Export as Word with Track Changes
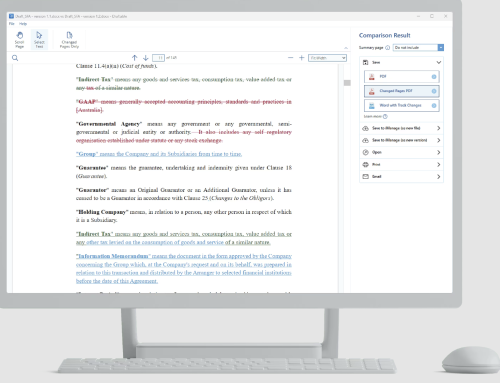 pyautogui.click(x=402, y=105)
